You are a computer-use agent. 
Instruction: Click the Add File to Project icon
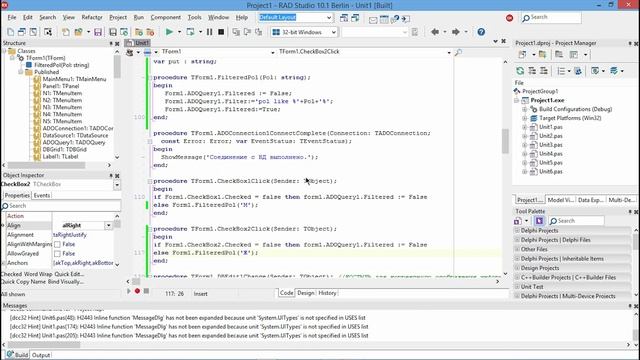(x=139, y=32)
